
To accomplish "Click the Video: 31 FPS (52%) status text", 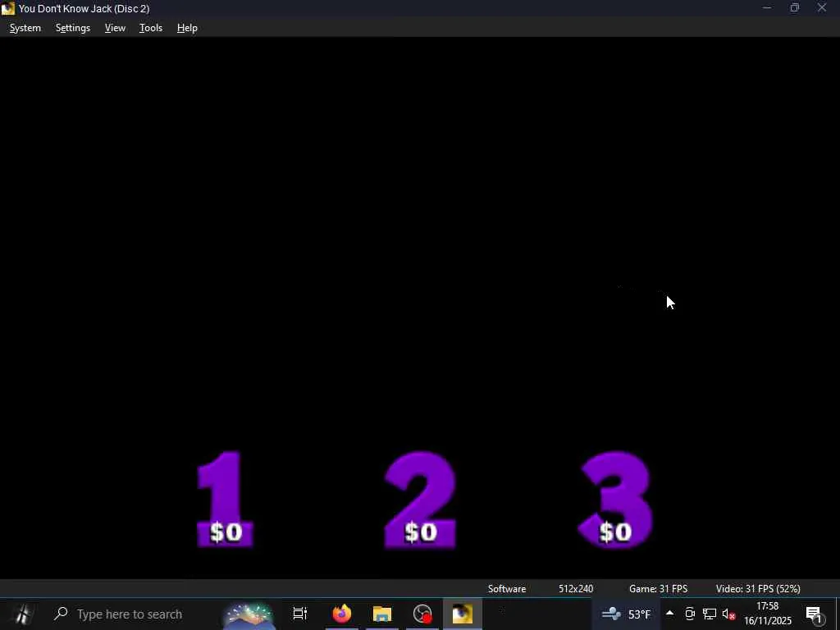I will [758, 588].
